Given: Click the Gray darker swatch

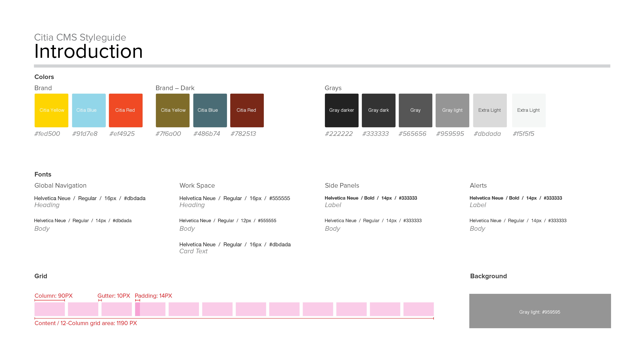Looking at the screenshot, I should [x=342, y=110].
